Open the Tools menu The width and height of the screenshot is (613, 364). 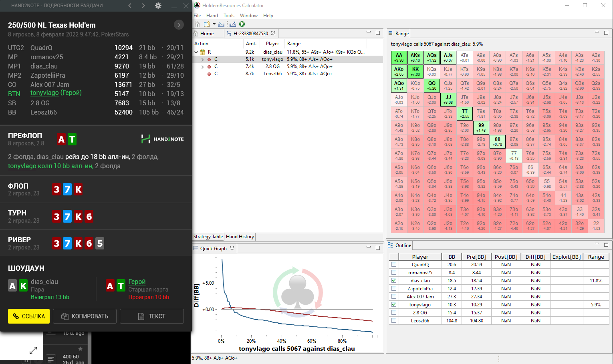229,16
